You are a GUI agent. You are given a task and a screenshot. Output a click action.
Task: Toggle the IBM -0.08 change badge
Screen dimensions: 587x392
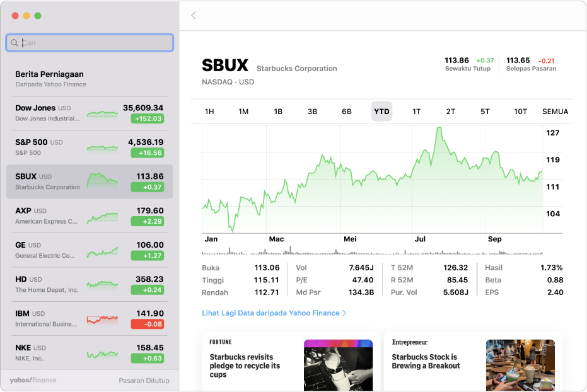click(147, 324)
